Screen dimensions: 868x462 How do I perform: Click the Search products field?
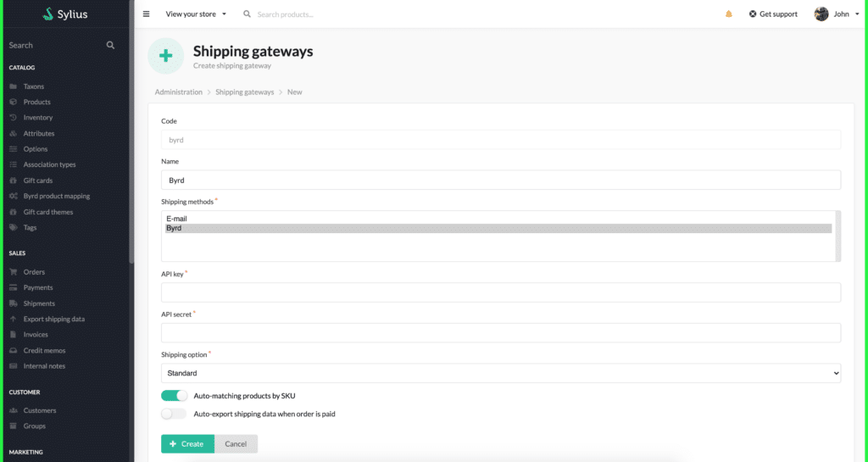tap(285, 14)
